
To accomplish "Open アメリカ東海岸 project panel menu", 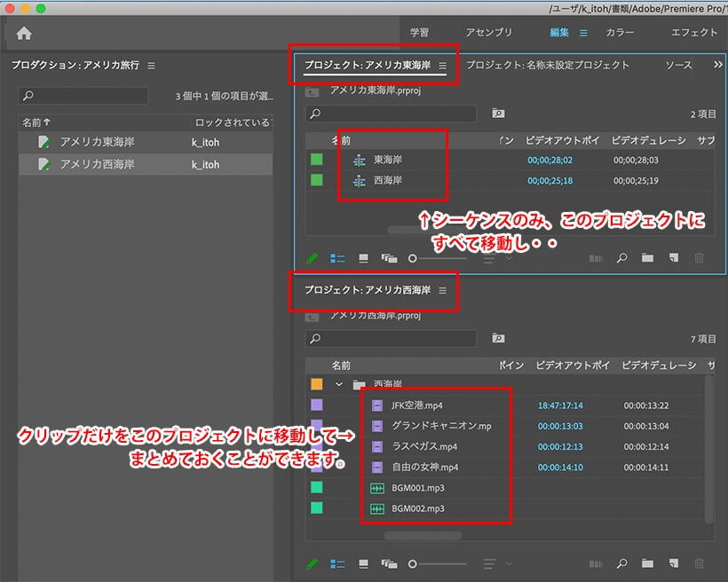I will (442, 66).
